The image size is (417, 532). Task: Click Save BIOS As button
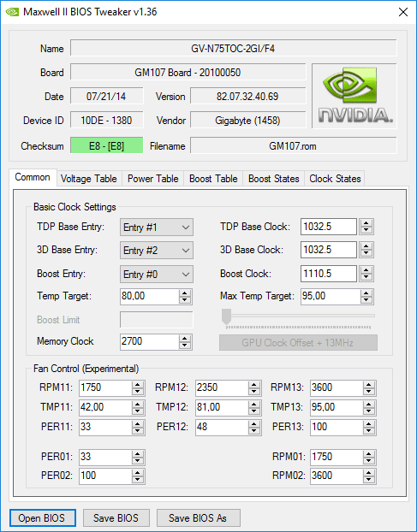pos(199,518)
